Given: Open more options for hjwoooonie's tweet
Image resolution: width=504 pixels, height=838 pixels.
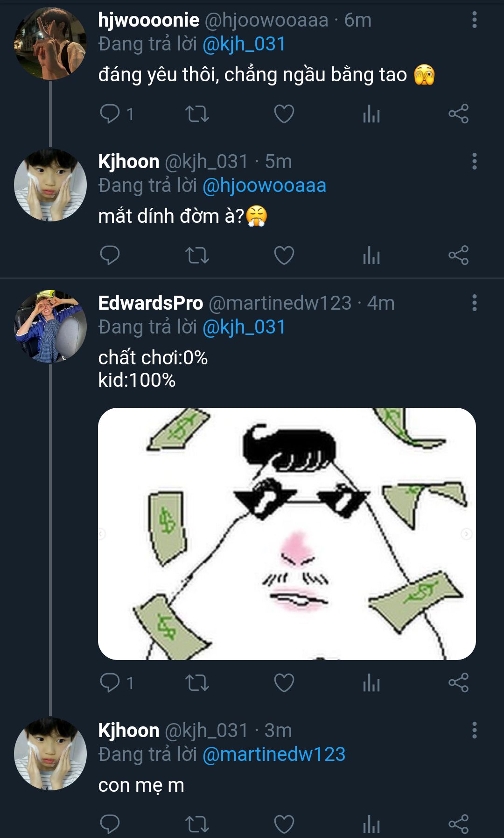Looking at the screenshot, I should (x=474, y=20).
